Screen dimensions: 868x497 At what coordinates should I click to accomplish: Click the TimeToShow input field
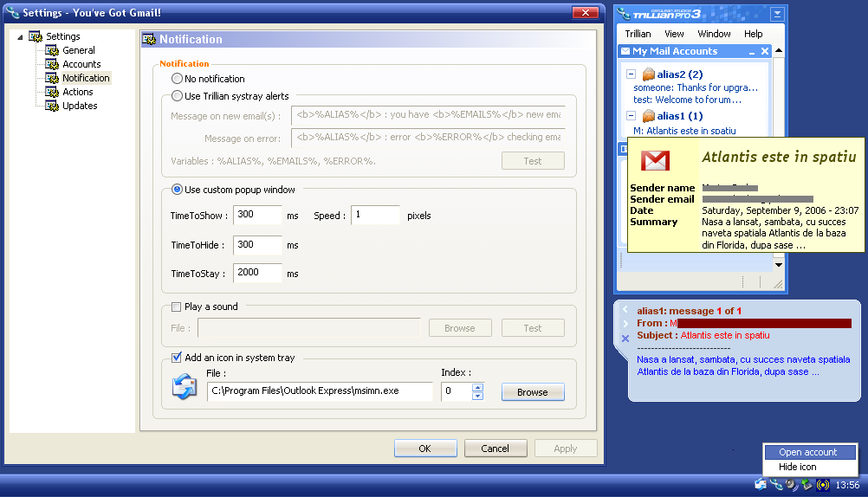pyautogui.click(x=257, y=215)
